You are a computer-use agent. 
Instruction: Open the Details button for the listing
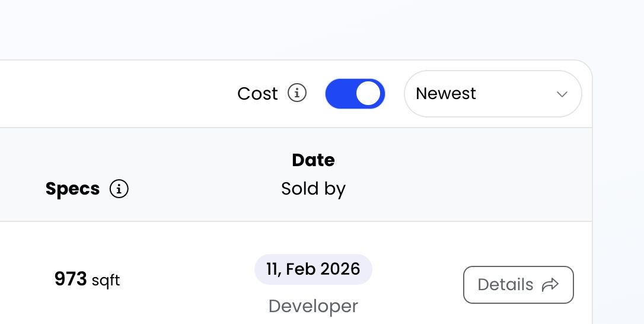518,285
